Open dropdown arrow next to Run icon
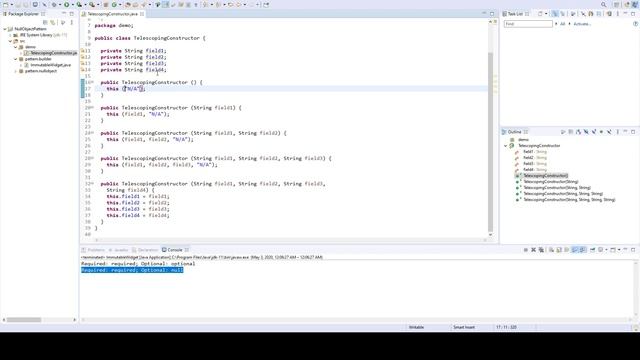The image size is (640, 360). [x=72, y=4]
